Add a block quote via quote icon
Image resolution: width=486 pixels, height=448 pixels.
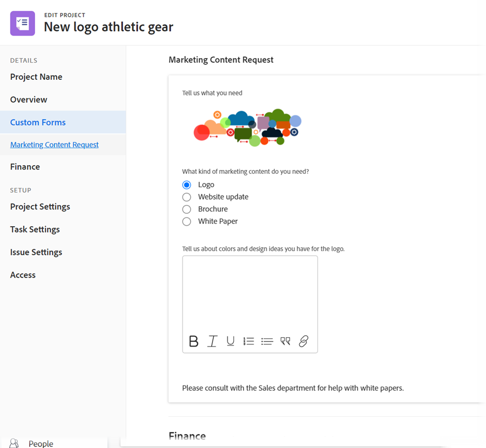pos(285,341)
